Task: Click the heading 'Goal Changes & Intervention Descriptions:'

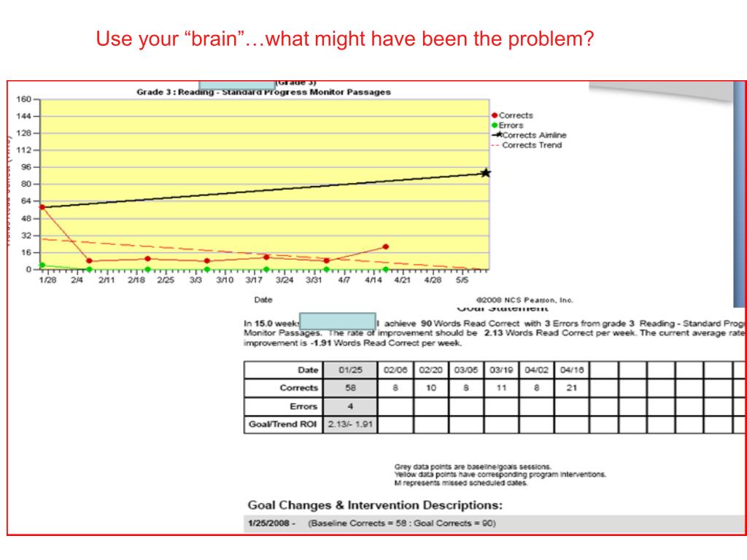Action: tap(375, 505)
